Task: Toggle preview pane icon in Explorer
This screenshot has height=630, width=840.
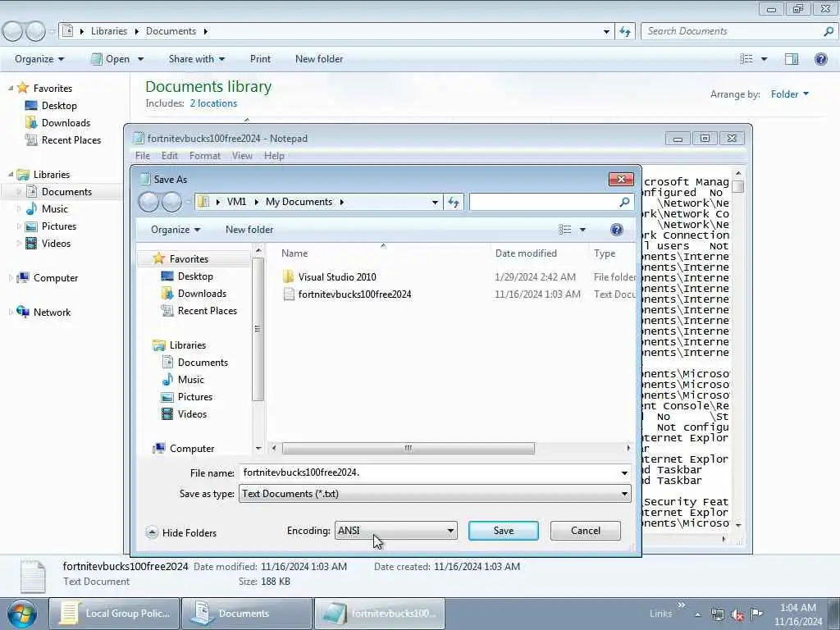Action: 792,59
